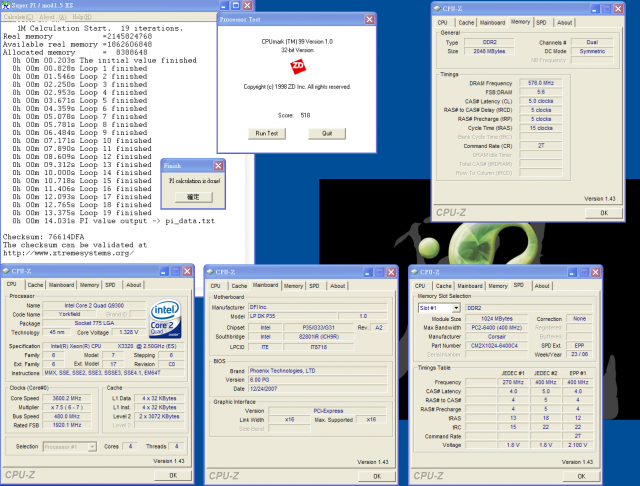Viewport: 640px width, 486px height.
Task: Switch to SPD tab in CPU window
Action: pos(110,285)
